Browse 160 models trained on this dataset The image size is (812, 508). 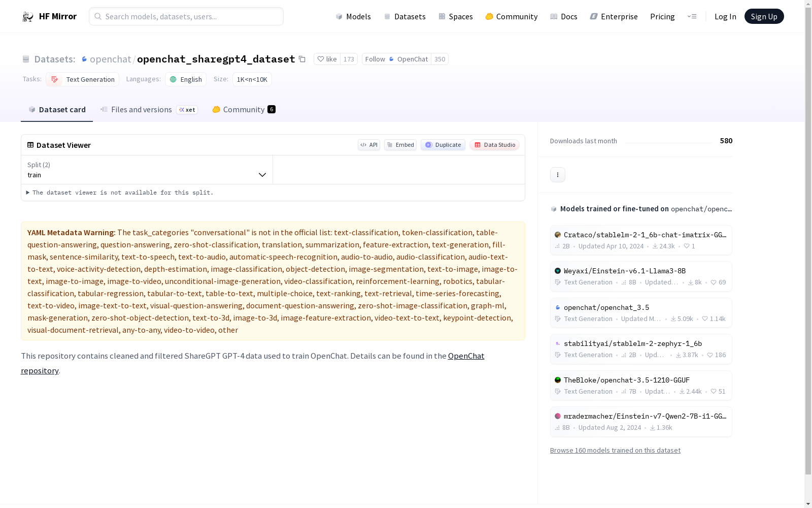pos(615,450)
